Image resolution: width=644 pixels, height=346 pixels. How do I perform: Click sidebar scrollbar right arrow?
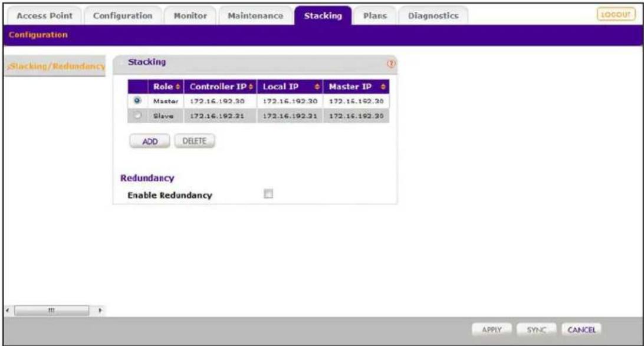(100, 310)
